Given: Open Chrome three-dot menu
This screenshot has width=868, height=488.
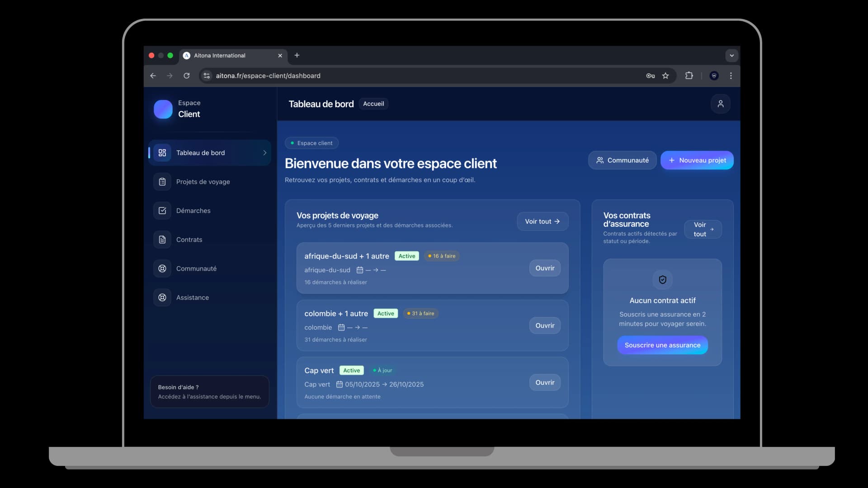Looking at the screenshot, I should click(x=731, y=76).
